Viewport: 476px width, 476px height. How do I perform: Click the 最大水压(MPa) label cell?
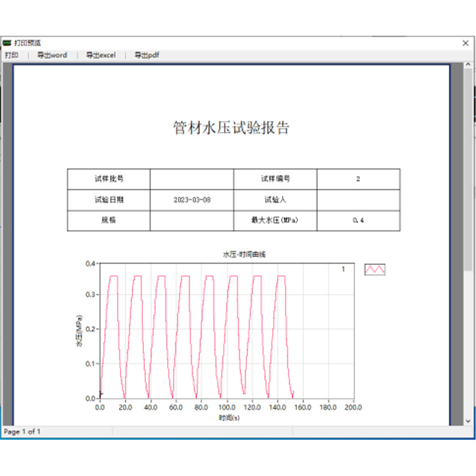pyautogui.click(x=275, y=220)
